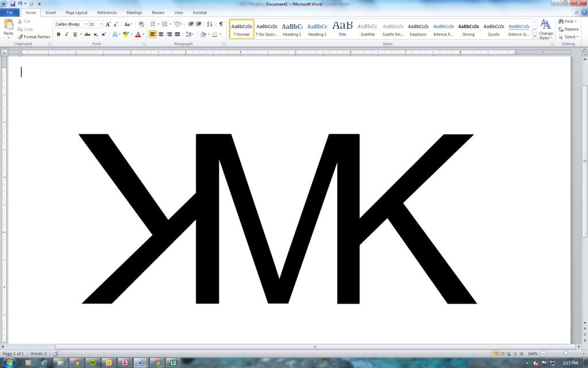Open the font name dropdown
This screenshot has width=588, height=368.
pyautogui.click(x=86, y=24)
